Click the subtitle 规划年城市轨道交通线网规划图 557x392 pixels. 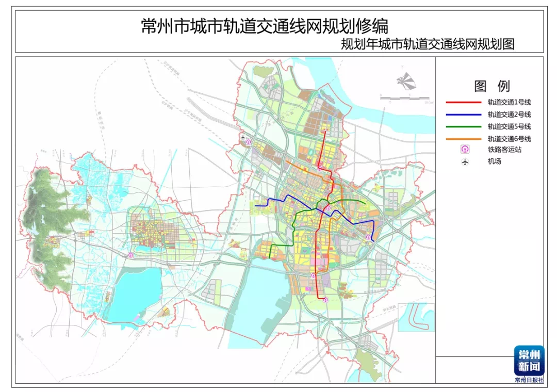(428, 44)
